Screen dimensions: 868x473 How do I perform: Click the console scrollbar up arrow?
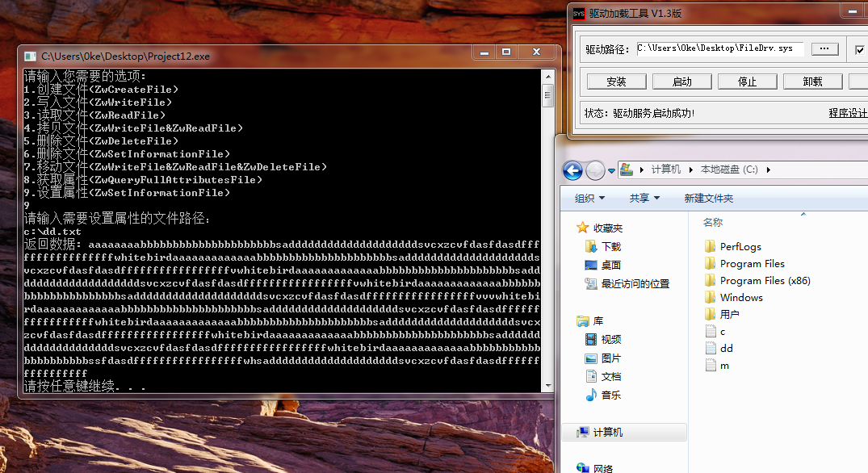(x=547, y=77)
